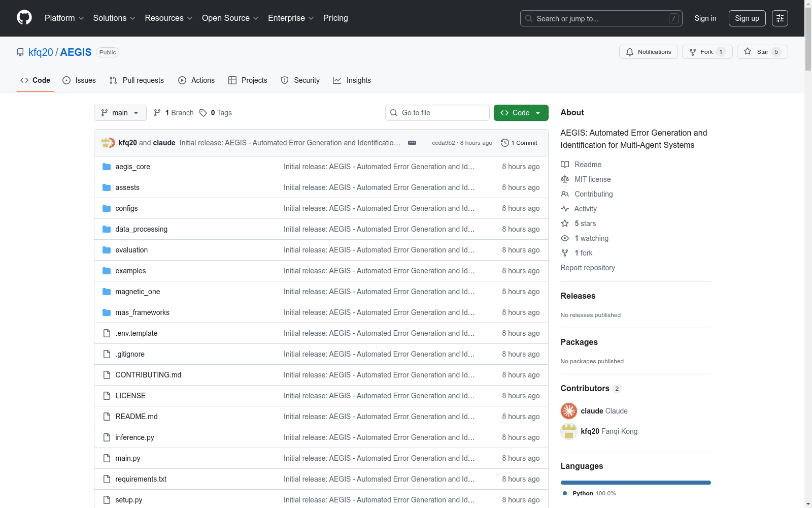
Task: Open the examples folder
Action: [130, 271]
